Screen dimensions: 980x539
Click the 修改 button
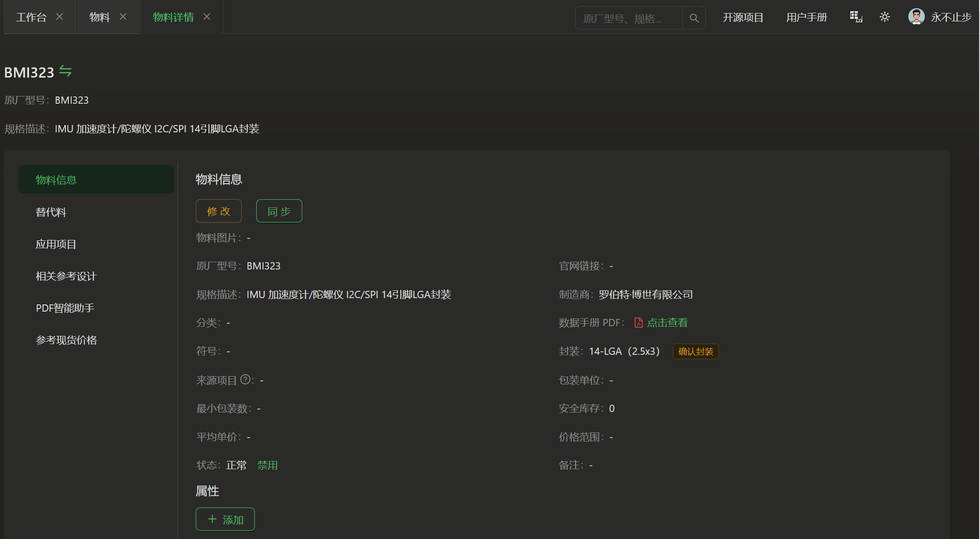pos(218,211)
